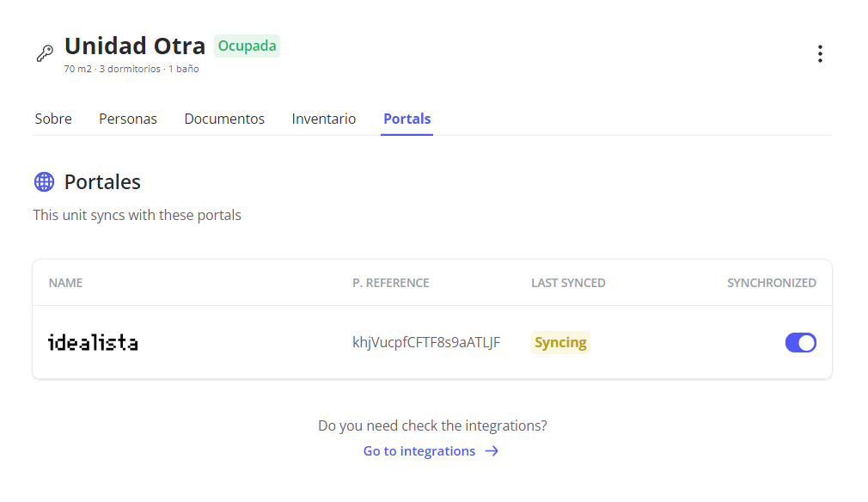Screen dimensions: 868x502
Task: Select the Inventario tab
Action: tap(324, 119)
